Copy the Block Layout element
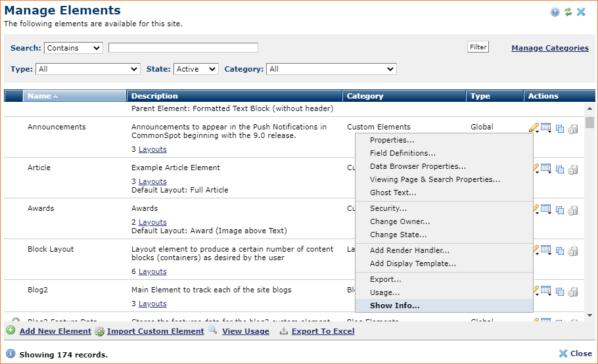Image resolution: width=598 pixels, height=364 pixels. click(560, 251)
